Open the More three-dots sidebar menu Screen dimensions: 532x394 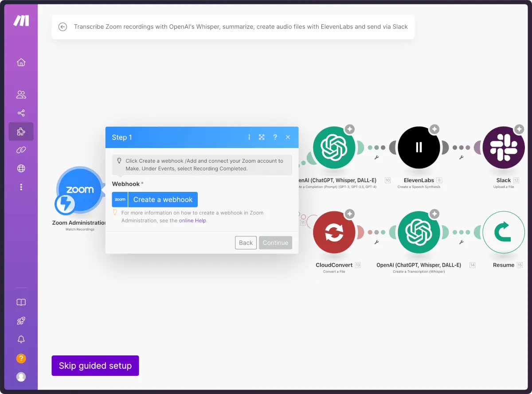(21, 187)
